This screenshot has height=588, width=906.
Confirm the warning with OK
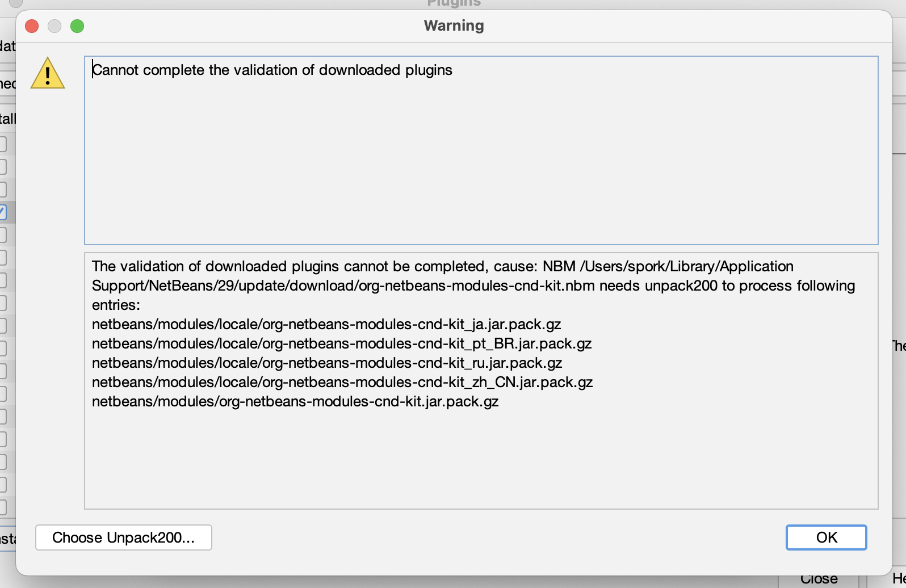[826, 537]
